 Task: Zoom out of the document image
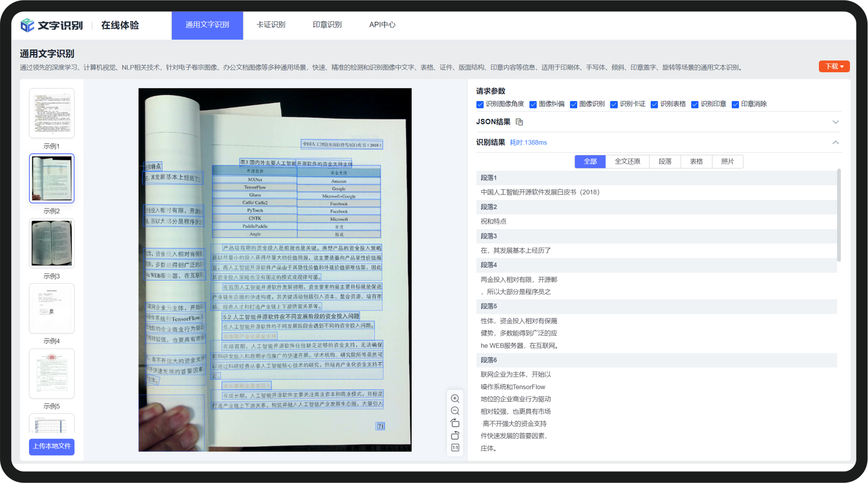(455, 411)
